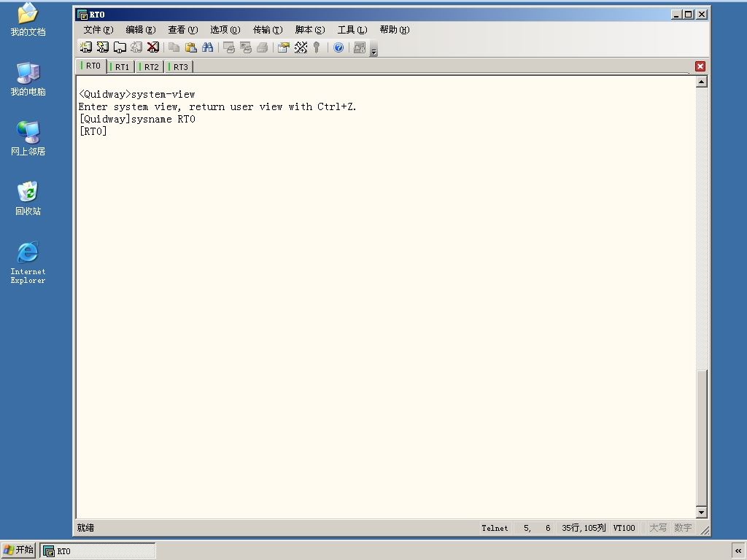Viewport: 747px width, 560px height.
Task: Switch to the RT2 session tab
Action: pyautogui.click(x=150, y=66)
